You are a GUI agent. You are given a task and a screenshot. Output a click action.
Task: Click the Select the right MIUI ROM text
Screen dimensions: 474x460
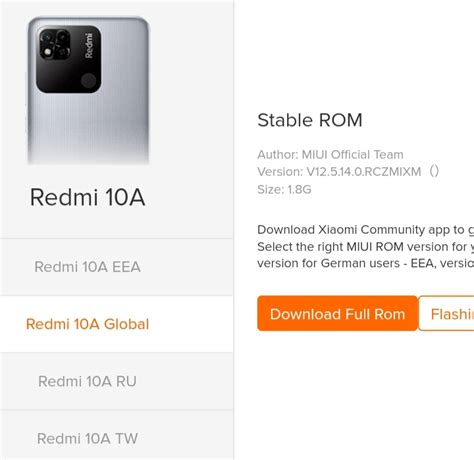coord(366,247)
